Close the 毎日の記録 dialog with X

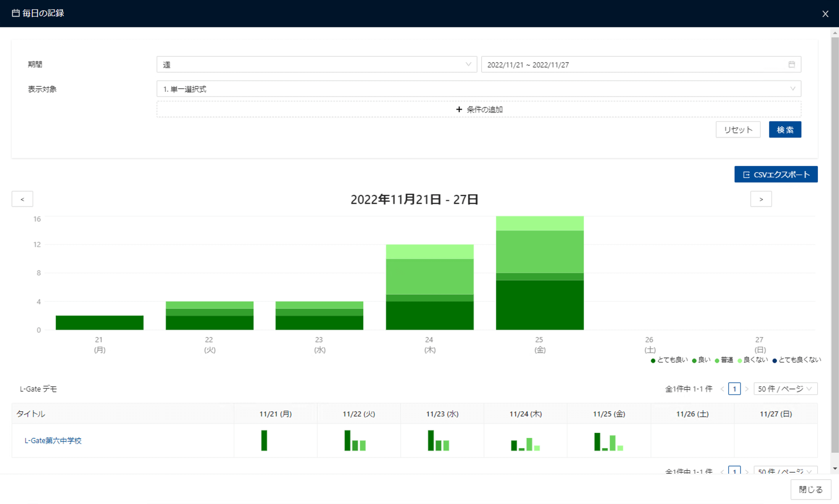(825, 14)
